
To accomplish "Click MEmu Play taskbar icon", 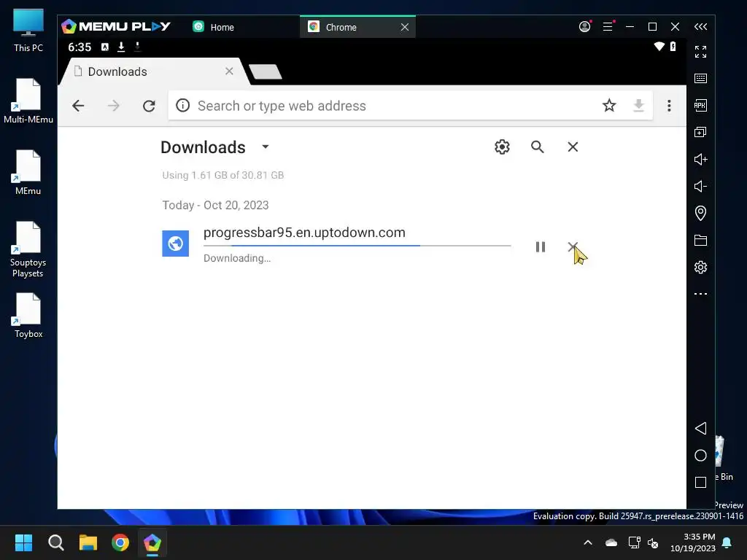I will tap(152, 542).
